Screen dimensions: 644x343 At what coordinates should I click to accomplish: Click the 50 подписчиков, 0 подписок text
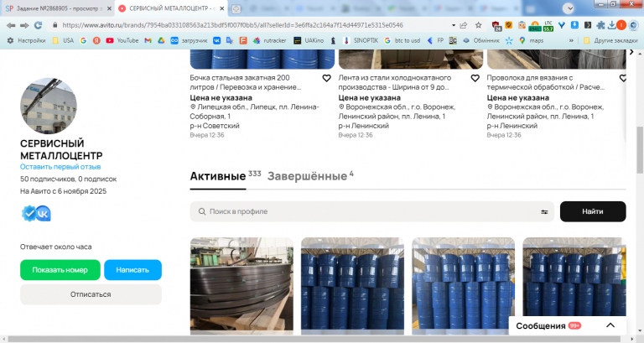[x=68, y=179]
